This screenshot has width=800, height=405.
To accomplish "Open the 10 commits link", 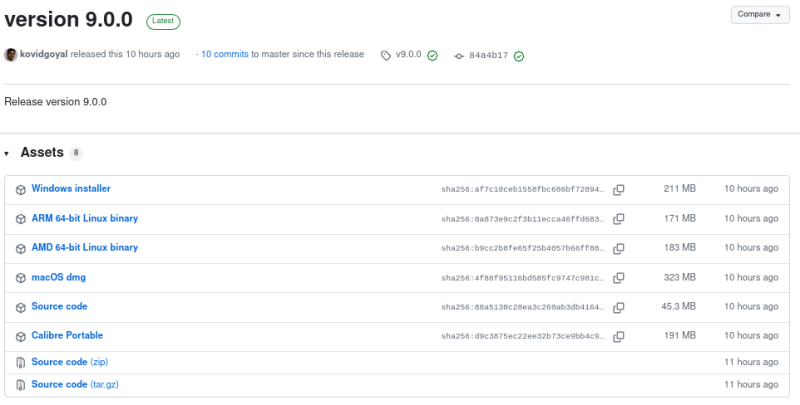I will coord(224,54).
